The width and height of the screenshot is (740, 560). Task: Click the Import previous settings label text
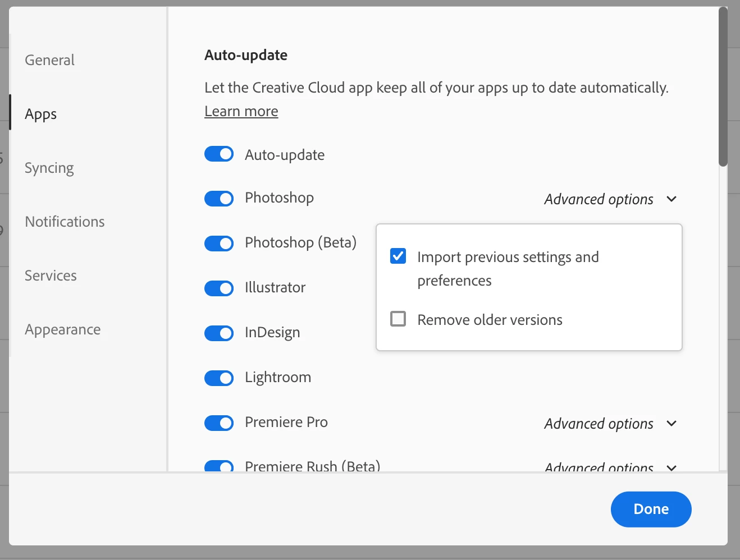point(508,268)
